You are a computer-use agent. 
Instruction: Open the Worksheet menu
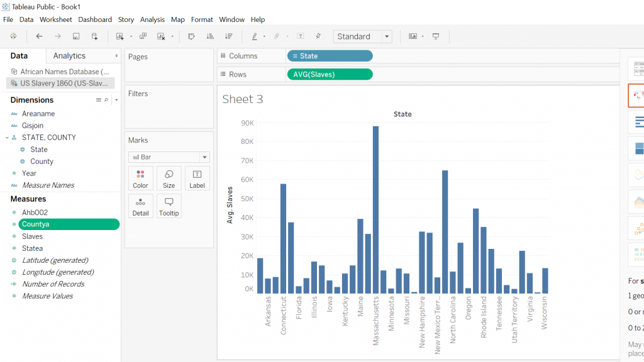pos(55,19)
